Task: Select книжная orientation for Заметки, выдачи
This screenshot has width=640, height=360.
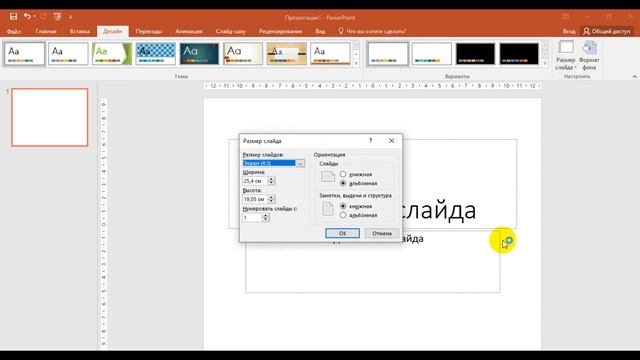Action: (343, 206)
